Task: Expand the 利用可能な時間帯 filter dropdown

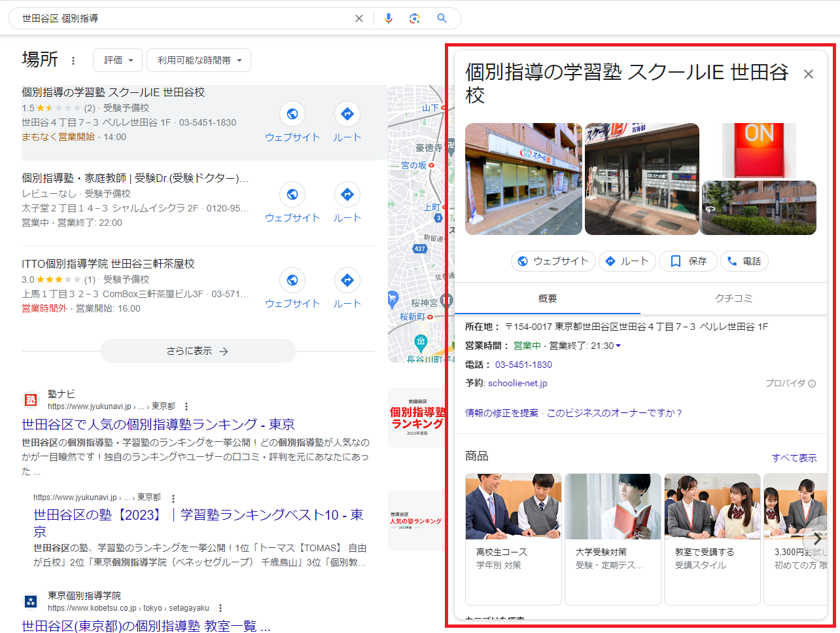Action: pyautogui.click(x=199, y=60)
